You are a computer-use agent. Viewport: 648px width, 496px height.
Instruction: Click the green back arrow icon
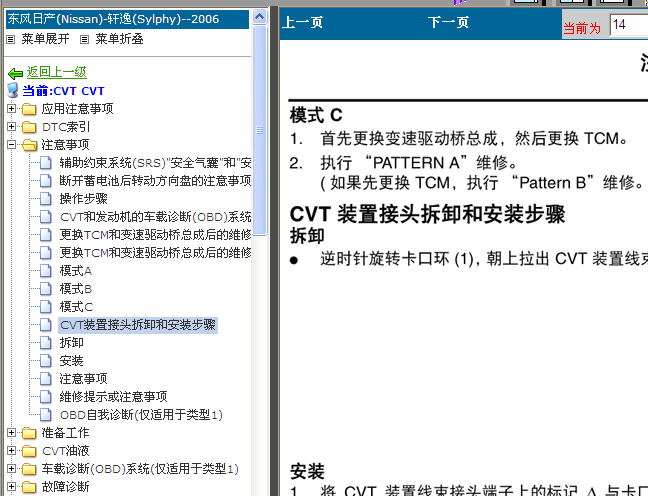(x=15, y=74)
